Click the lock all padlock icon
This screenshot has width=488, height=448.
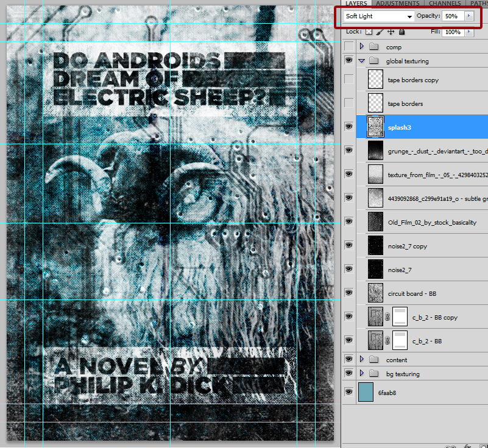point(401,32)
